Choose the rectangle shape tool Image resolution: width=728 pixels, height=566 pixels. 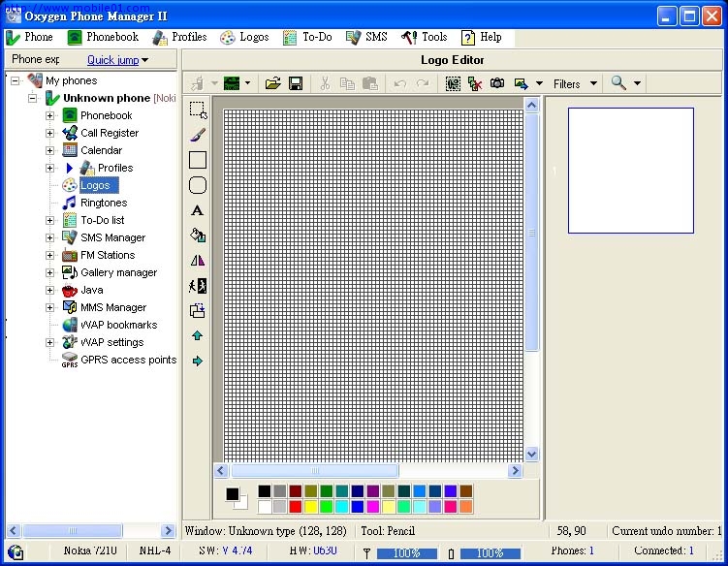198,160
